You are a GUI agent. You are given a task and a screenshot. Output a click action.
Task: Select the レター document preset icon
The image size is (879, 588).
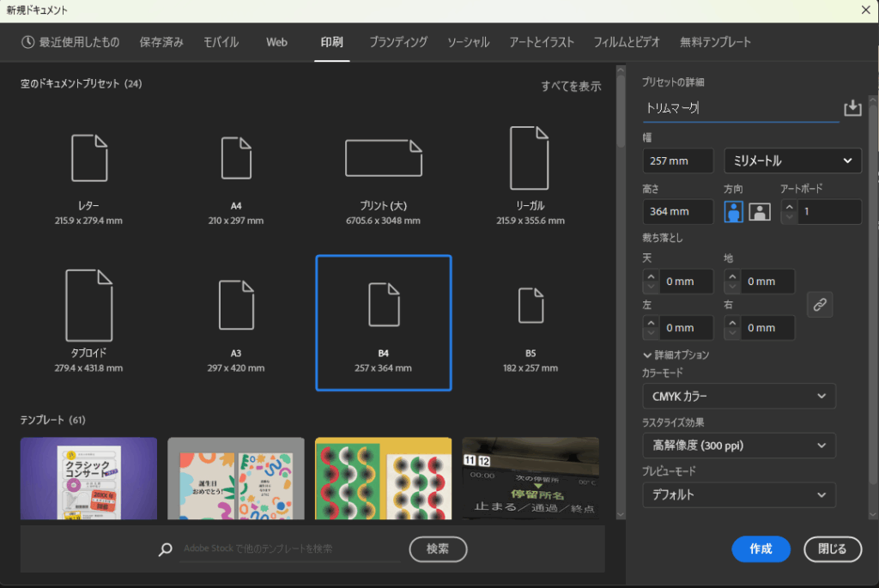pos(89,158)
